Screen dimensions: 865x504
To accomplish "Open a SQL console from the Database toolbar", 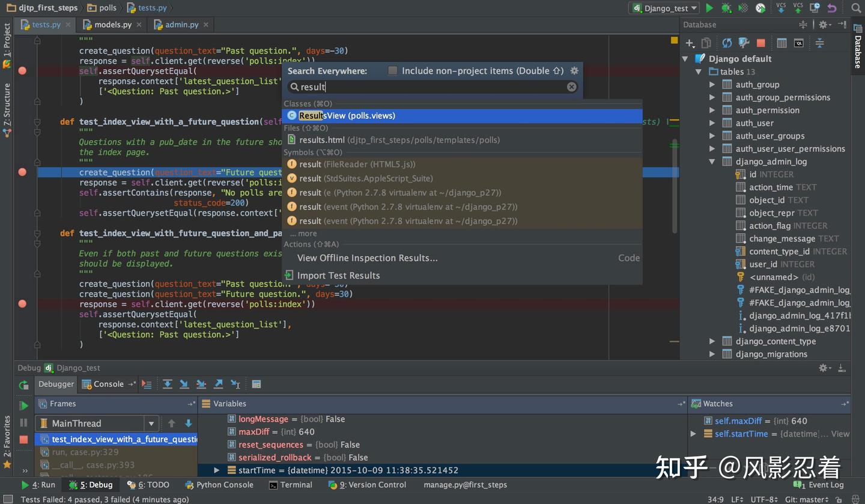I will 799,43.
